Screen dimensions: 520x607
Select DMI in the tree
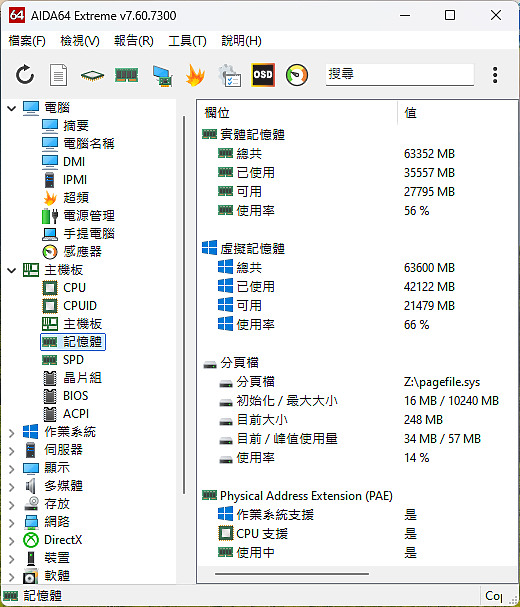[74, 161]
